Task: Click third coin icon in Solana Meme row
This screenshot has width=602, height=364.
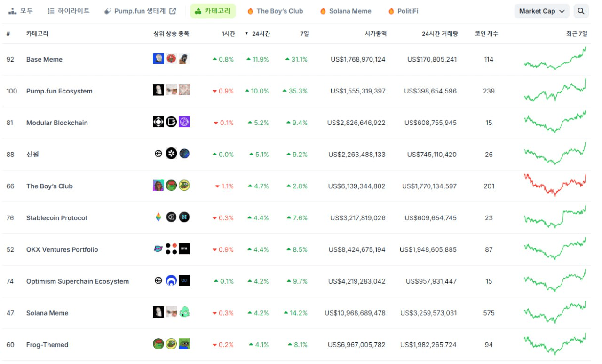Action: click(x=184, y=312)
